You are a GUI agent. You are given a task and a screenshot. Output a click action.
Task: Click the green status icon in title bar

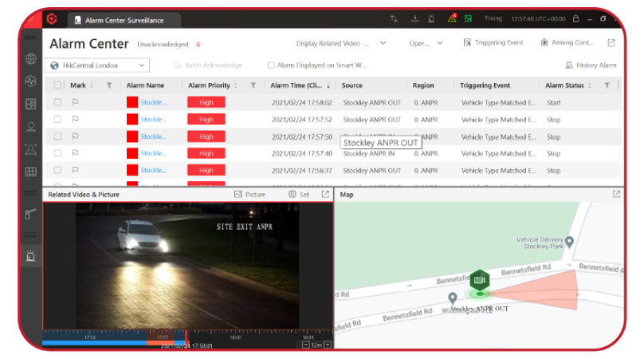tap(468, 18)
